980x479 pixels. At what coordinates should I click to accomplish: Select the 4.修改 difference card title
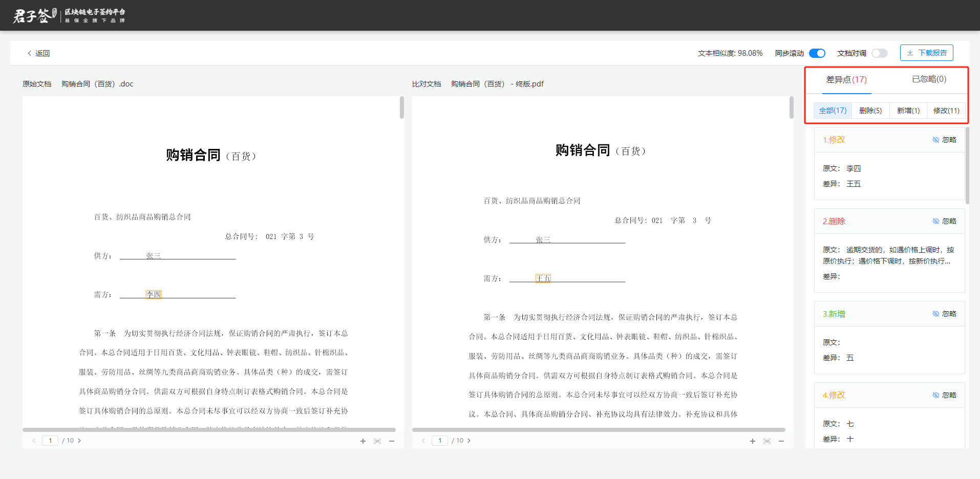pos(834,395)
